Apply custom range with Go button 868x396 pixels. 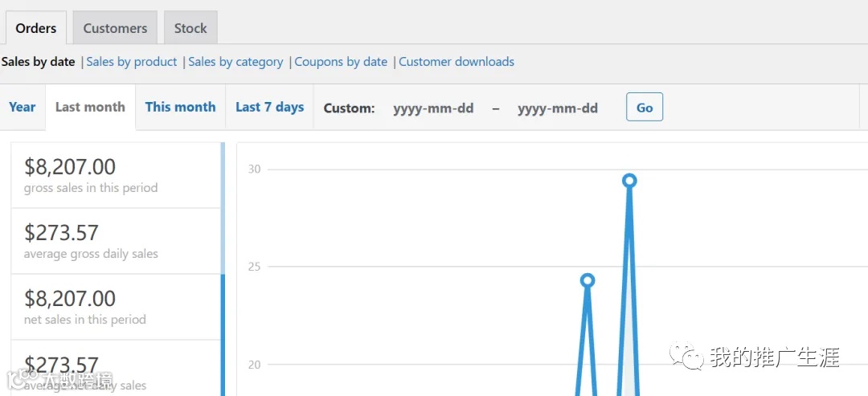[x=645, y=108]
